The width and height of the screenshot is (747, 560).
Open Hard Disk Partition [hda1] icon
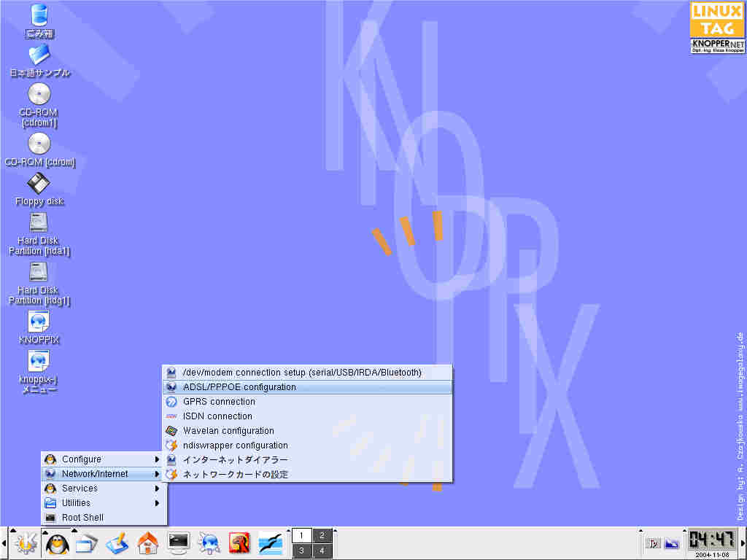coord(39,234)
